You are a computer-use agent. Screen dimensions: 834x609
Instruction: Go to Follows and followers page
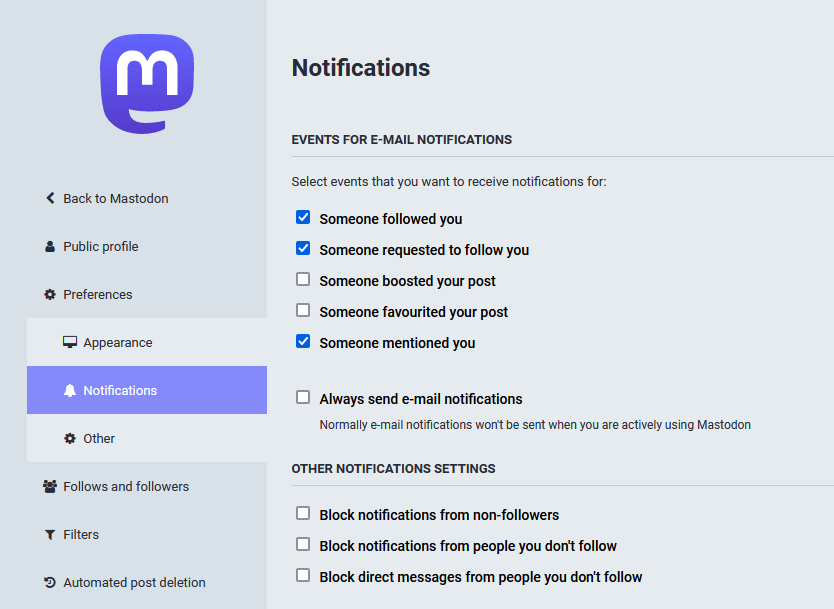point(126,486)
